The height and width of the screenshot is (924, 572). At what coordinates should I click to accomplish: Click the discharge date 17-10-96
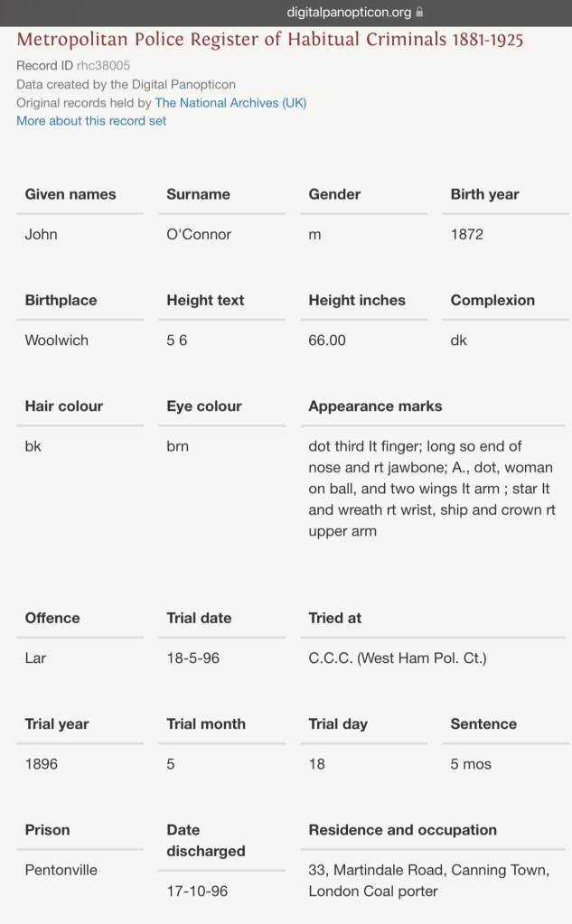pos(197,891)
